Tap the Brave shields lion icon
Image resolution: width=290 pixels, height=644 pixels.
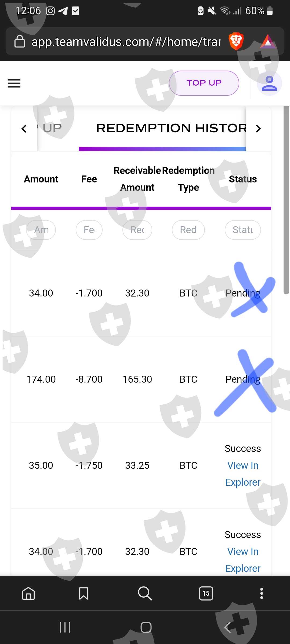[x=236, y=41]
